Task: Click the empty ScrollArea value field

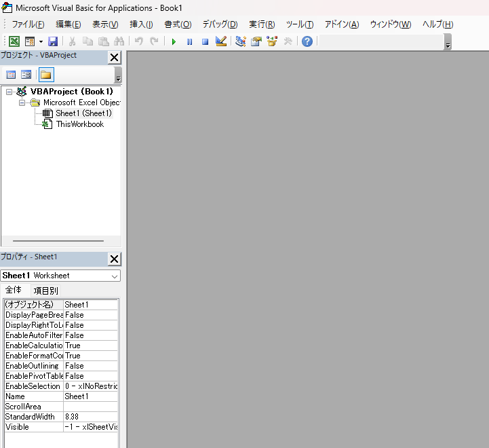Action: coord(90,407)
